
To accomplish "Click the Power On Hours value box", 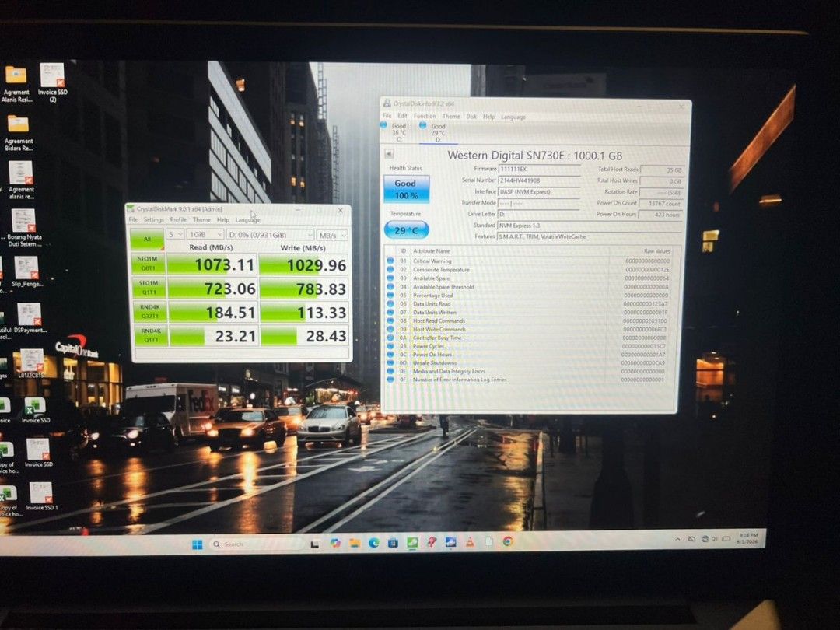I will [662, 215].
